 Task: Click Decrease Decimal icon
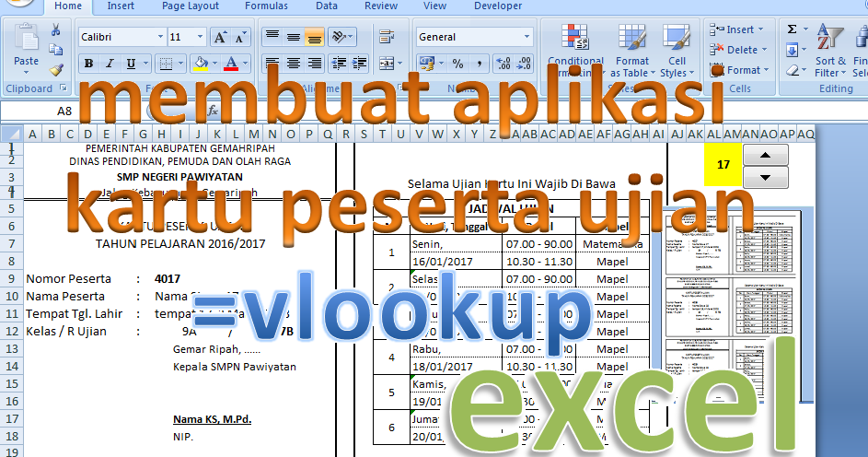(524, 64)
